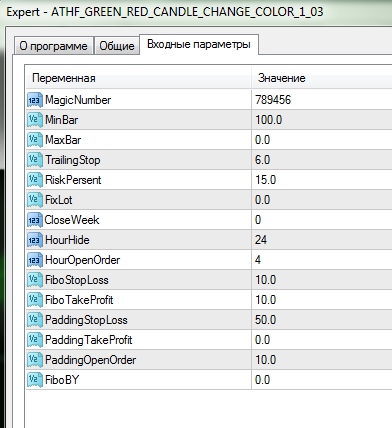Select the Входные параметры tab
This screenshot has height=428, width=392.
click(x=199, y=44)
